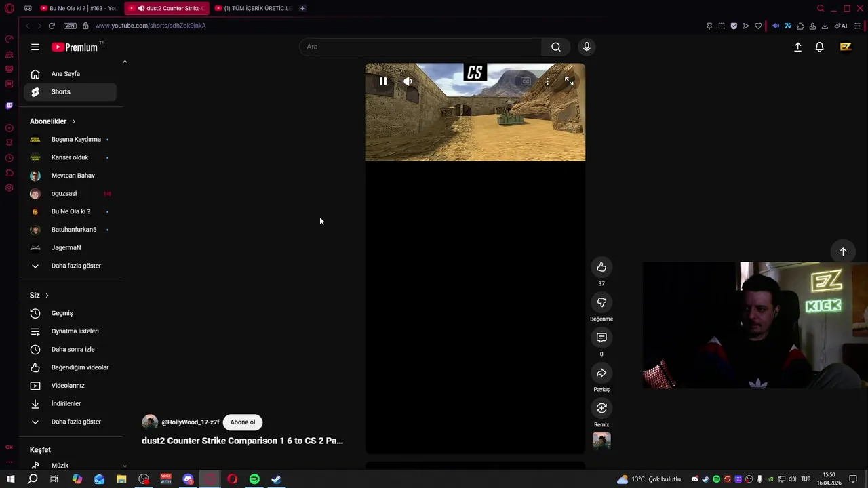Screen dimensions: 868x488
Task: Open a new browser tab with plus
Action: (302, 8)
